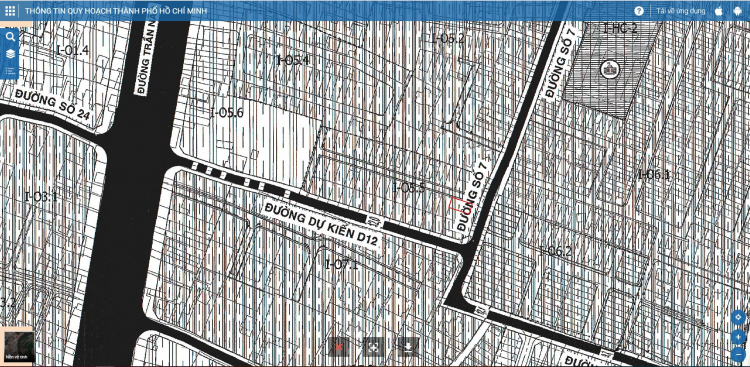This screenshot has width=750, height=367.
Task: Click the Thông tin quy hoạch title
Action: [116, 11]
